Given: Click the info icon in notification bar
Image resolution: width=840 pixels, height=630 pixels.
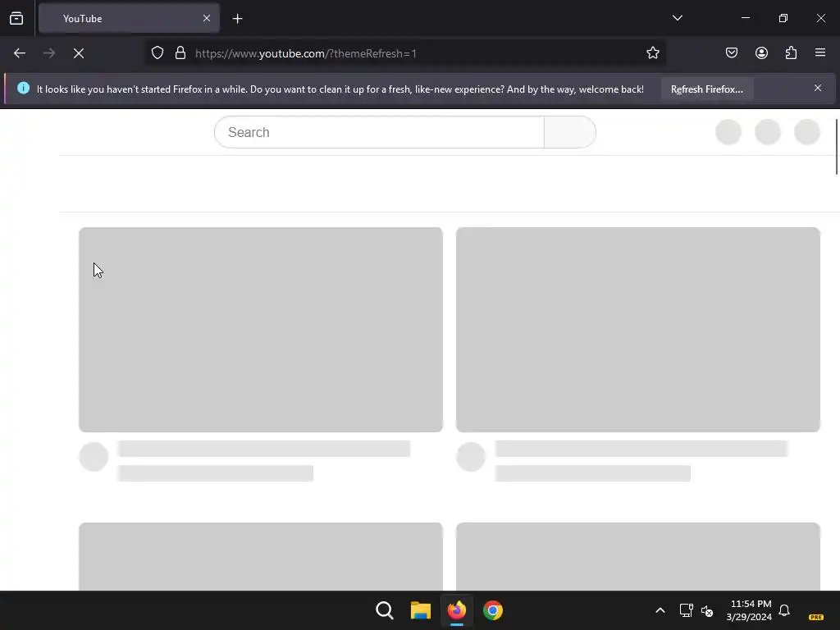Looking at the screenshot, I should pos(23,88).
